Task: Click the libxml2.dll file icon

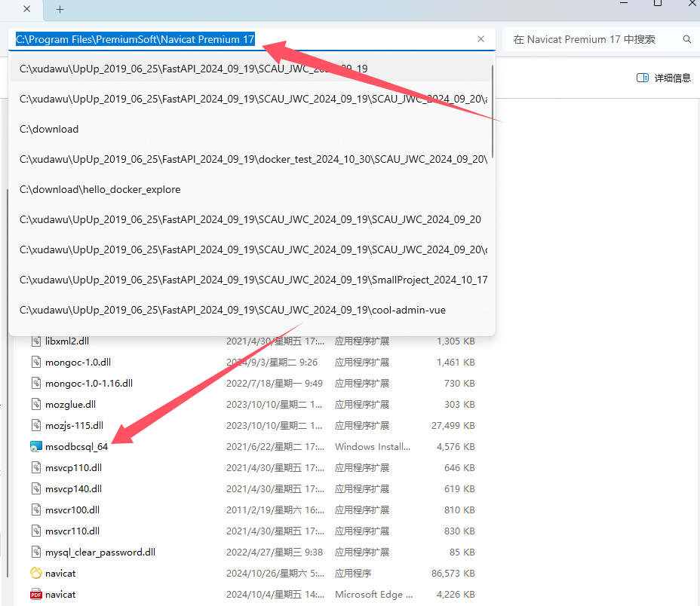Action: tap(36, 341)
